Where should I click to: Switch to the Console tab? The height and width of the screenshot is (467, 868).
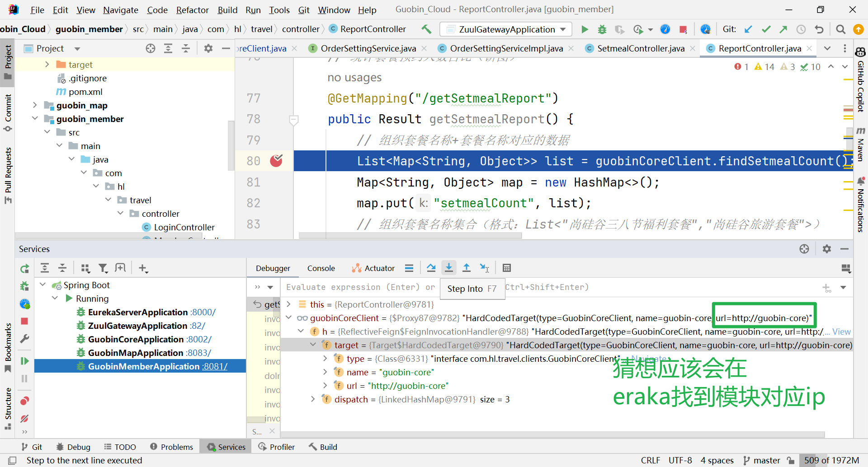click(x=321, y=268)
